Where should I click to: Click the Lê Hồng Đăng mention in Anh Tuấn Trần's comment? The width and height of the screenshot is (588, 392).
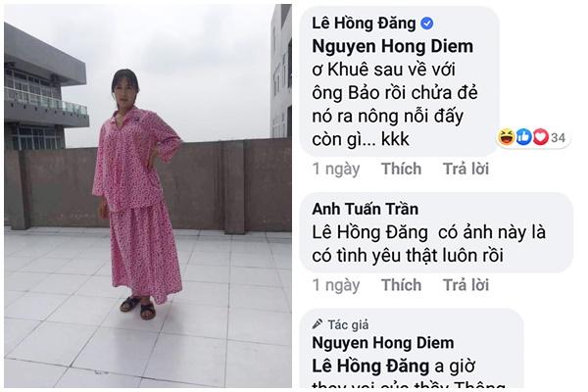(369, 232)
